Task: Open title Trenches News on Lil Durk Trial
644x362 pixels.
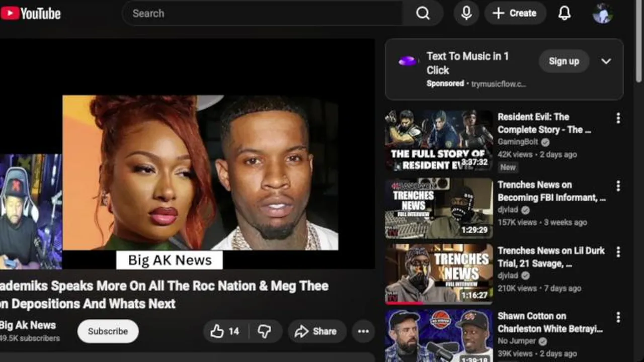Action: tap(551, 257)
